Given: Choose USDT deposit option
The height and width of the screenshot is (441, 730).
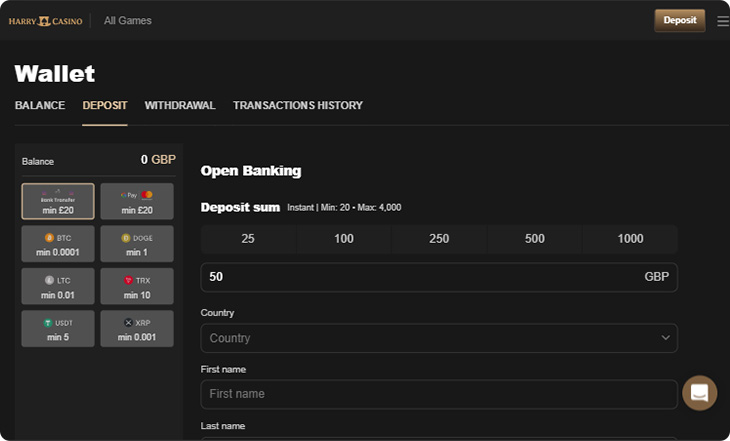Looking at the screenshot, I should (x=58, y=329).
